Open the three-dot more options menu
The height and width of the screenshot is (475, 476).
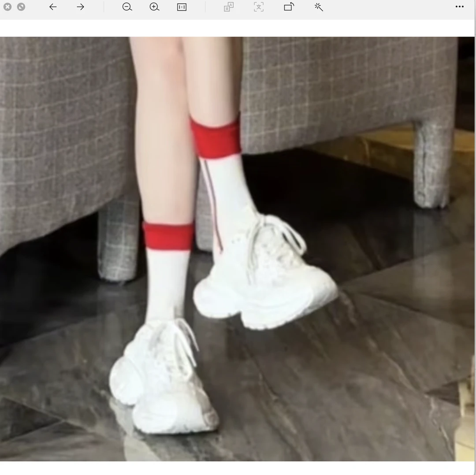coord(459,7)
